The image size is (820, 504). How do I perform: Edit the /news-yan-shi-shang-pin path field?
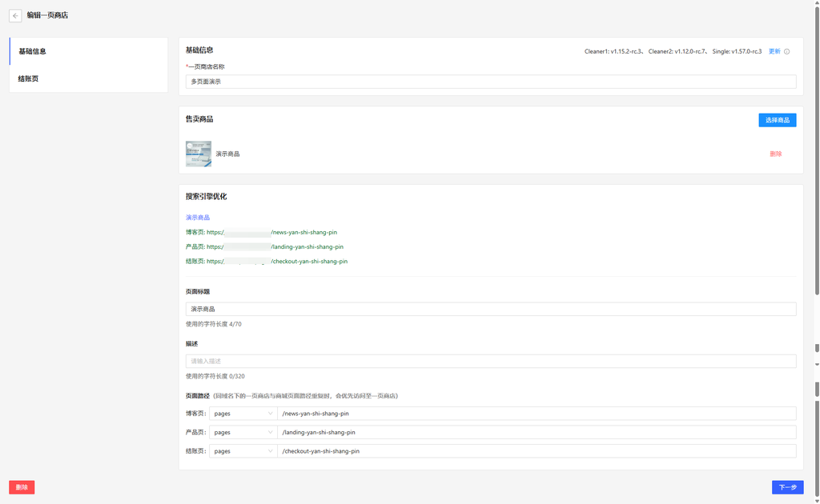click(537, 414)
